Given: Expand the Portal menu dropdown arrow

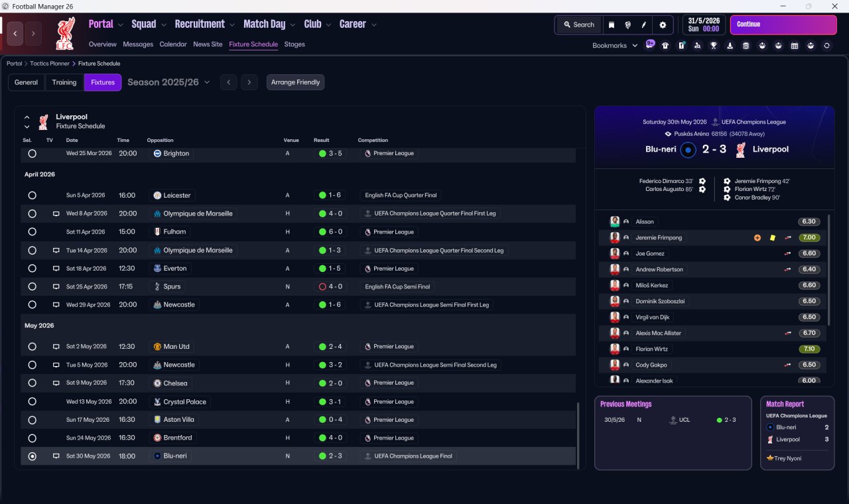Looking at the screenshot, I should tap(121, 25).
